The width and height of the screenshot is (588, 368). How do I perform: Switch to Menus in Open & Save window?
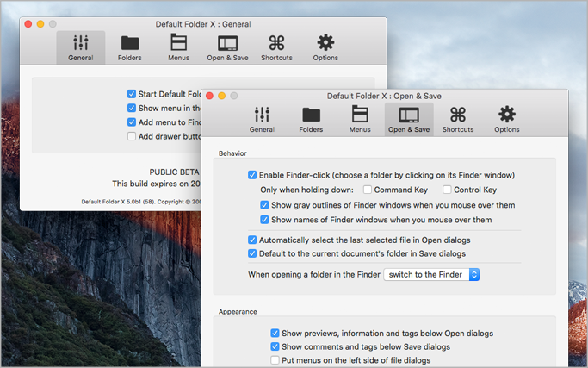coord(360,120)
